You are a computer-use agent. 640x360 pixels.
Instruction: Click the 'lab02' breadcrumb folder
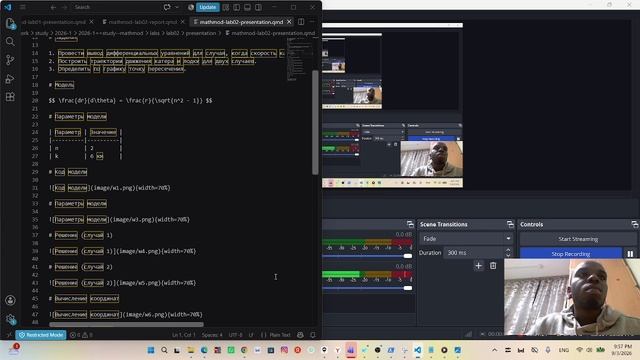click(x=172, y=33)
